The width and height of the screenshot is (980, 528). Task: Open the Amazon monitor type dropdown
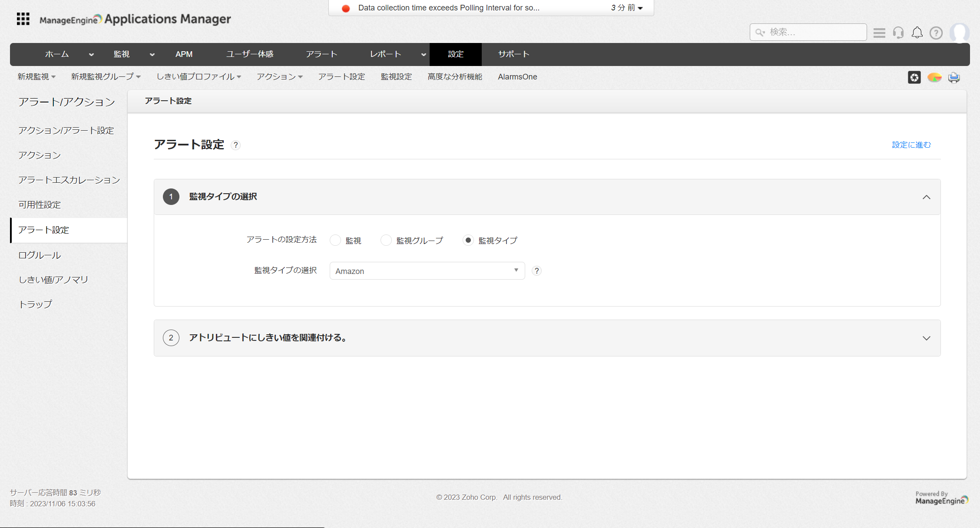tap(427, 271)
